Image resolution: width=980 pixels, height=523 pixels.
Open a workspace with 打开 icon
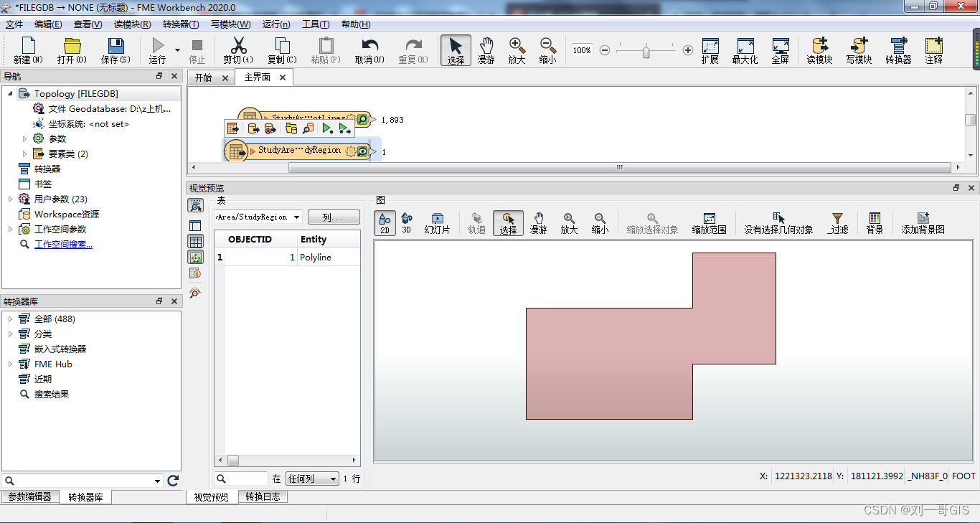click(x=72, y=51)
